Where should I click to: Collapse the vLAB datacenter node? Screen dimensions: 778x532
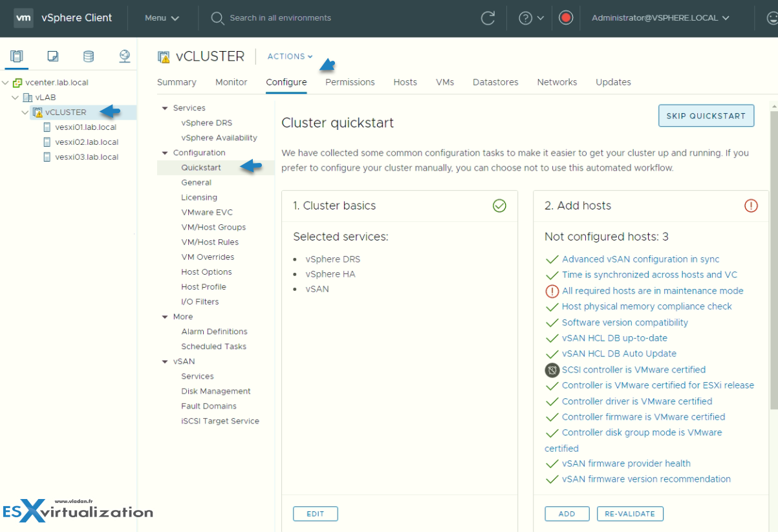tap(16, 98)
